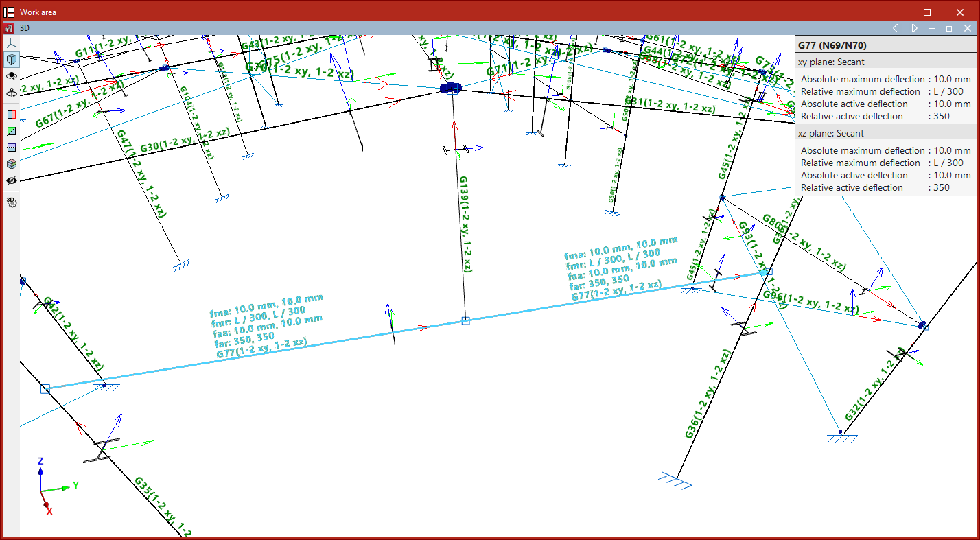
Task: Toggle the crossed-out eye hide elements button
Action: (12, 180)
